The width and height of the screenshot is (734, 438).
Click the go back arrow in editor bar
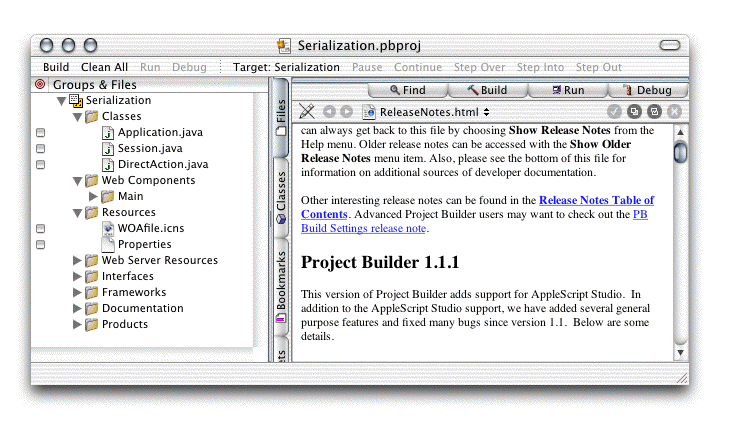click(330, 111)
